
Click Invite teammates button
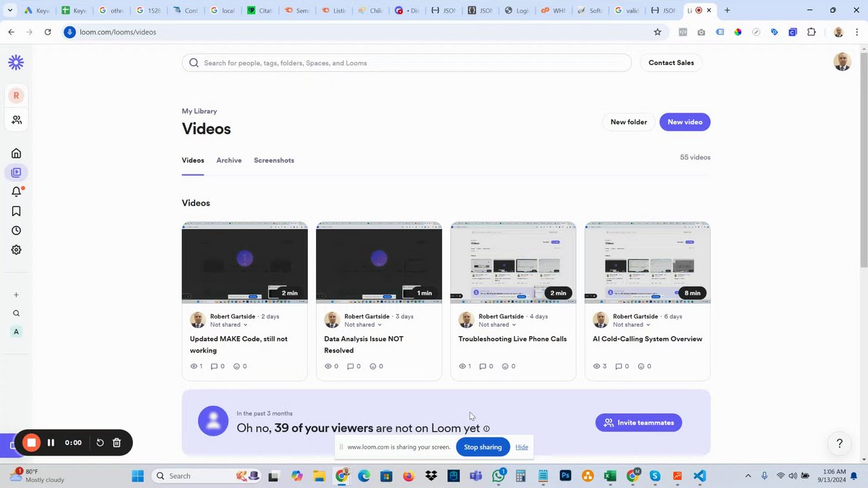click(639, 423)
